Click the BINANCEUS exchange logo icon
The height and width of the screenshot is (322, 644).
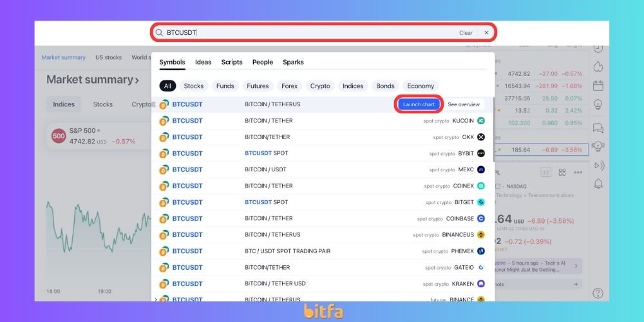481,235
